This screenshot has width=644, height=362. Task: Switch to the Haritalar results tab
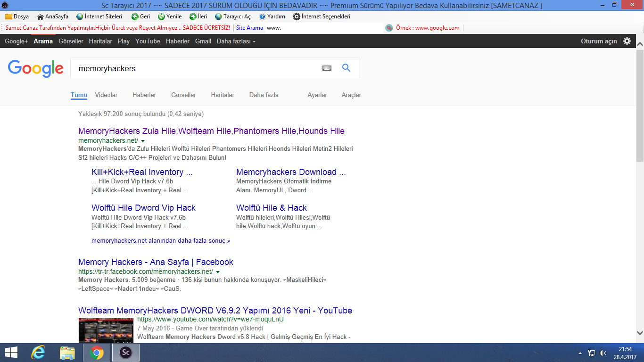[223, 95]
